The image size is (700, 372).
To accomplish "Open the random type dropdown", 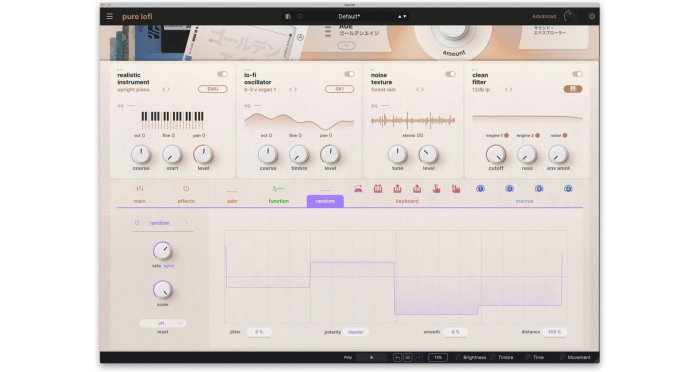I will [162, 223].
